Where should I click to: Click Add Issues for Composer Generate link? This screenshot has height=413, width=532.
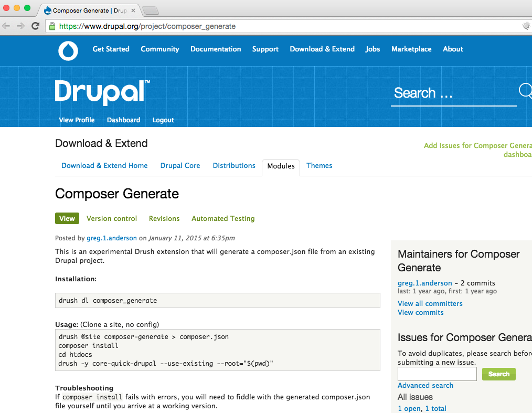[478, 150]
